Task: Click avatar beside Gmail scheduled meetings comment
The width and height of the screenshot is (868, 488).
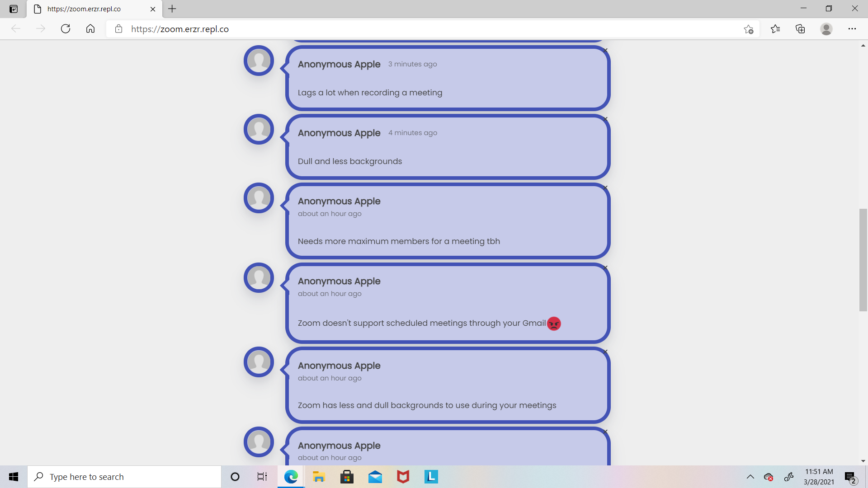Action: coord(259,277)
